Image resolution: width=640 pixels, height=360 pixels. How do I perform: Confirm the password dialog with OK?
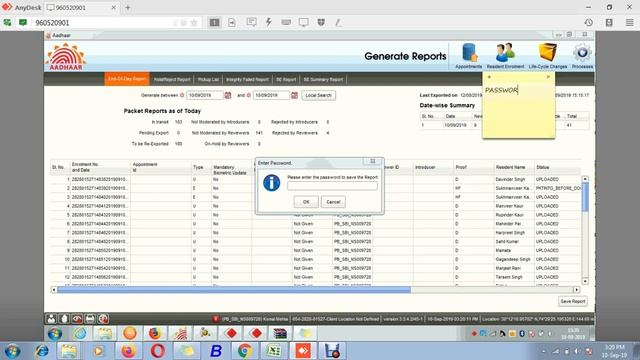point(306,202)
